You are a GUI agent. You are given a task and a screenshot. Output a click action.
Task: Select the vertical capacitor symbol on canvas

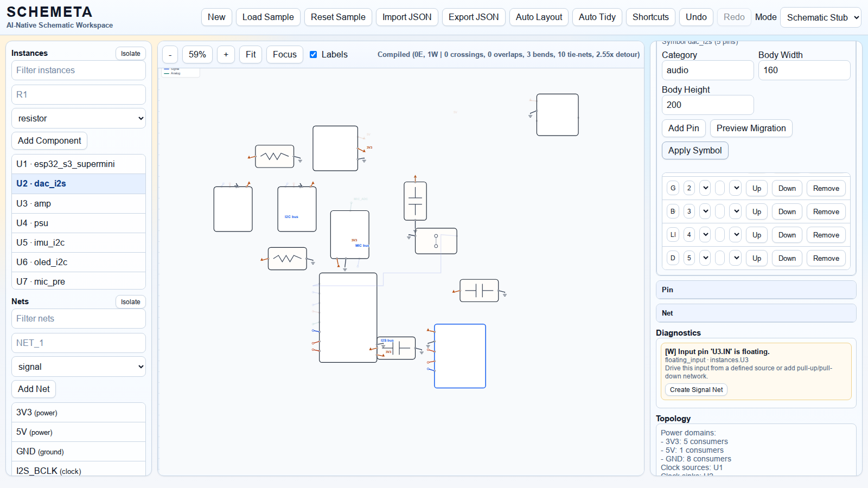pos(415,201)
